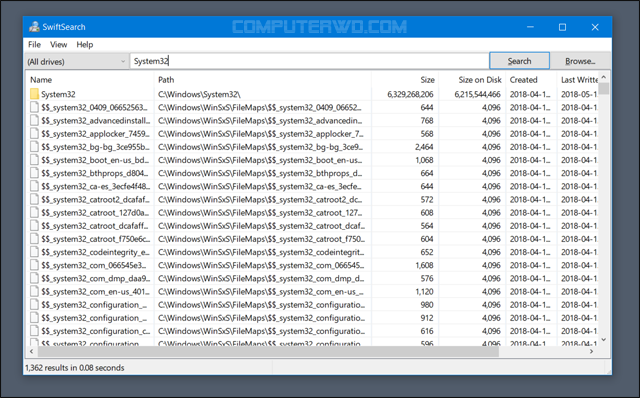This screenshot has width=640, height=398.
Task: Click path of $$_system32_catroot2_dc file
Action: point(260,200)
